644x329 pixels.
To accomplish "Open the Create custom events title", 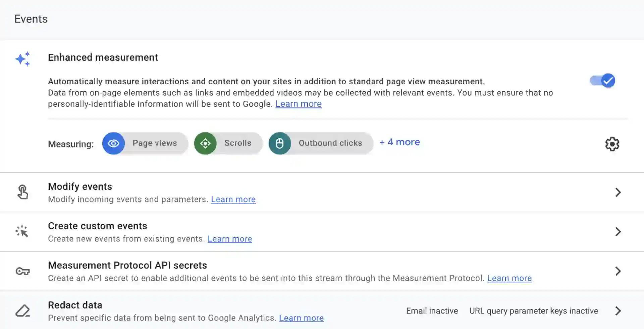I will coord(98,226).
